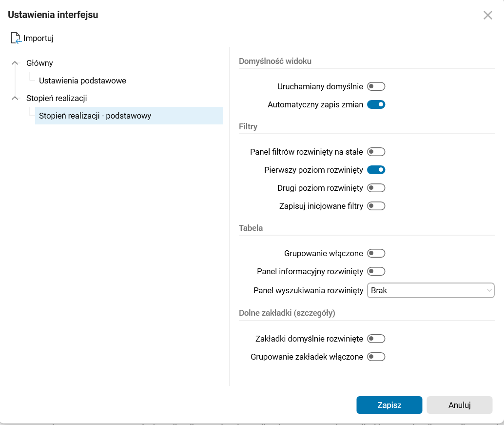Image resolution: width=504 pixels, height=425 pixels.
Task: Click the Zapisz button
Action: [x=389, y=405]
